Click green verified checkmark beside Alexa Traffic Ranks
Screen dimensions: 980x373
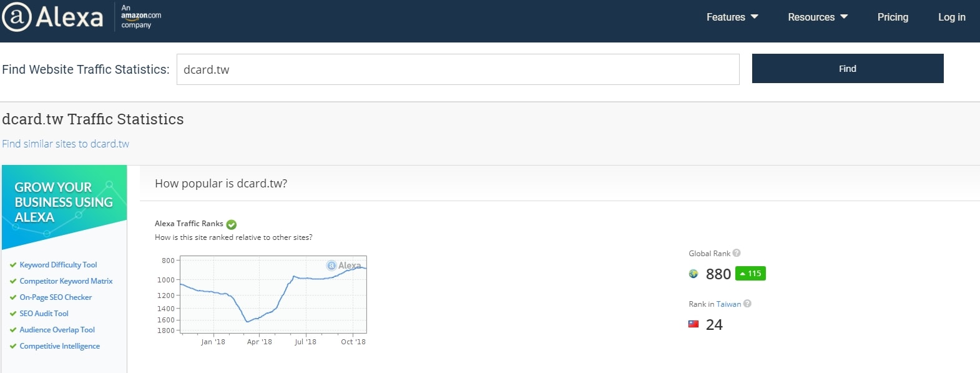coord(232,224)
